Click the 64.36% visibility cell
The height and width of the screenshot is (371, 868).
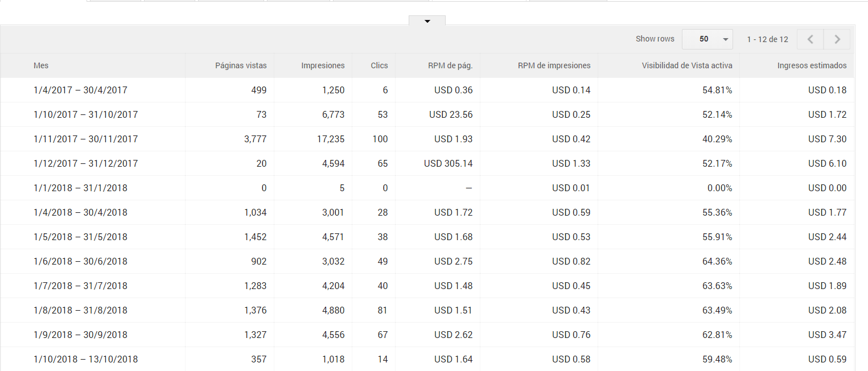pos(717,261)
